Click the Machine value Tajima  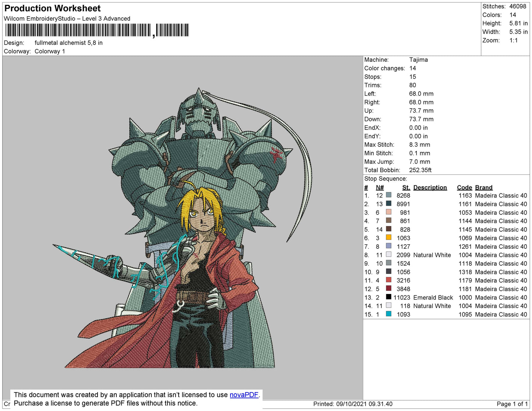[x=418, y=60]
